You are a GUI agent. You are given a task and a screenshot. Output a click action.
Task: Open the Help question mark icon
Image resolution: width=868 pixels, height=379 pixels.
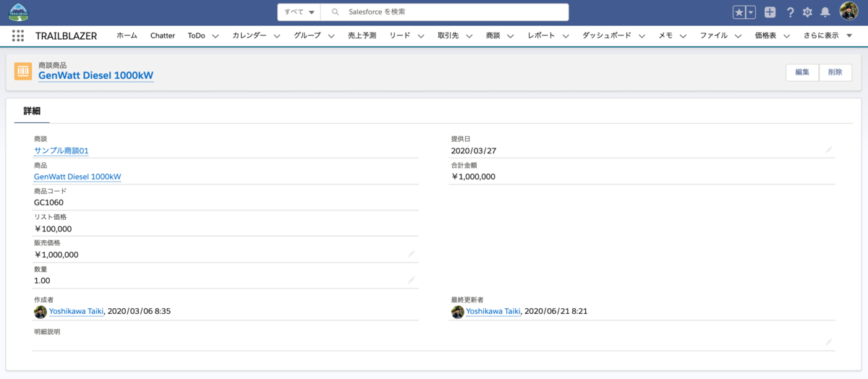[x=791, y=12]
